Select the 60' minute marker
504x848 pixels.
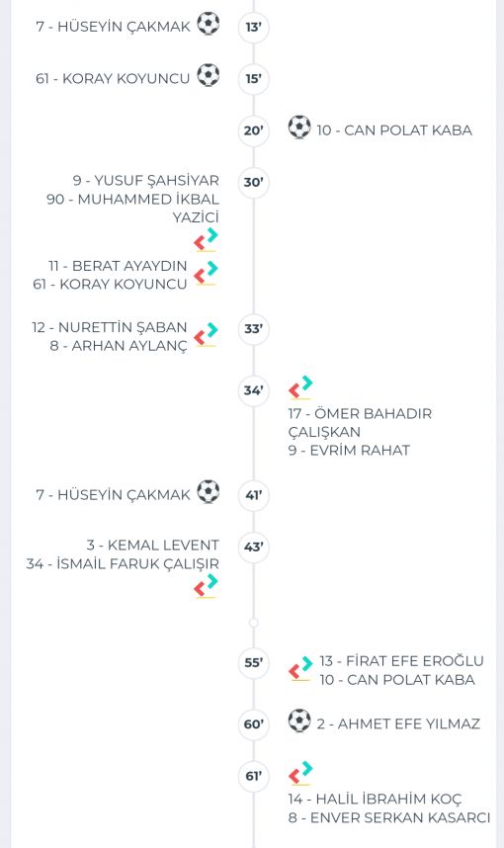pyautogui.click(x=254, y=724)
